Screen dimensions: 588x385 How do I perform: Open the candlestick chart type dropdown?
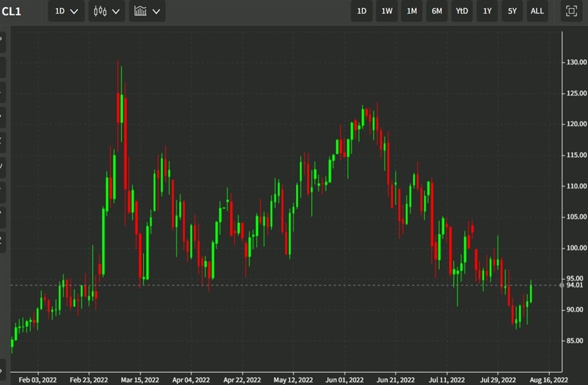pyautogui.click(x=107, y=11)
